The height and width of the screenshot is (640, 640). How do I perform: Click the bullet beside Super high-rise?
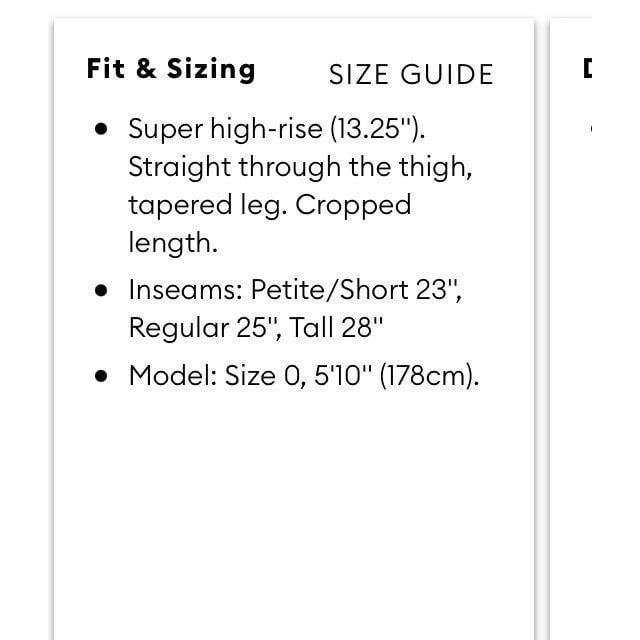[101, 129]
